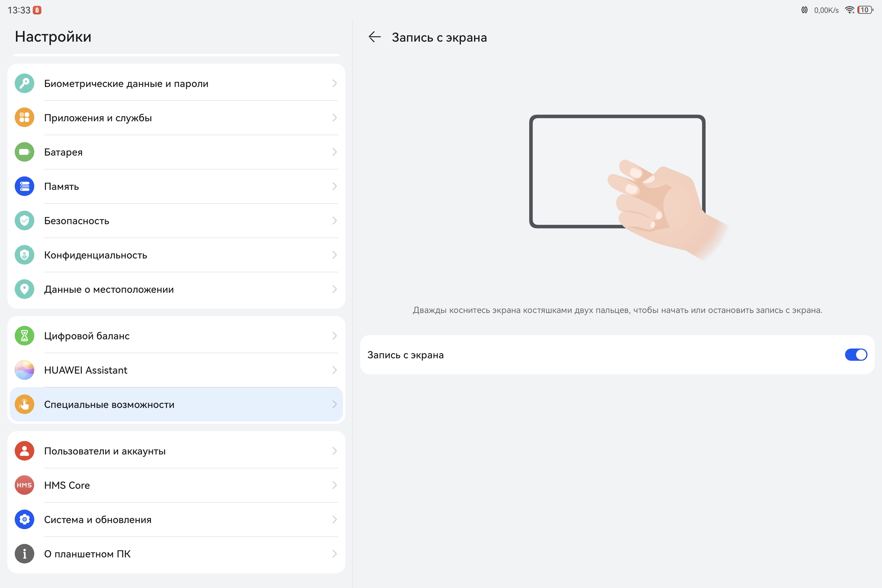Click chevron beside Система и обновления
882x588 pixels.
[x=334, y=519]
